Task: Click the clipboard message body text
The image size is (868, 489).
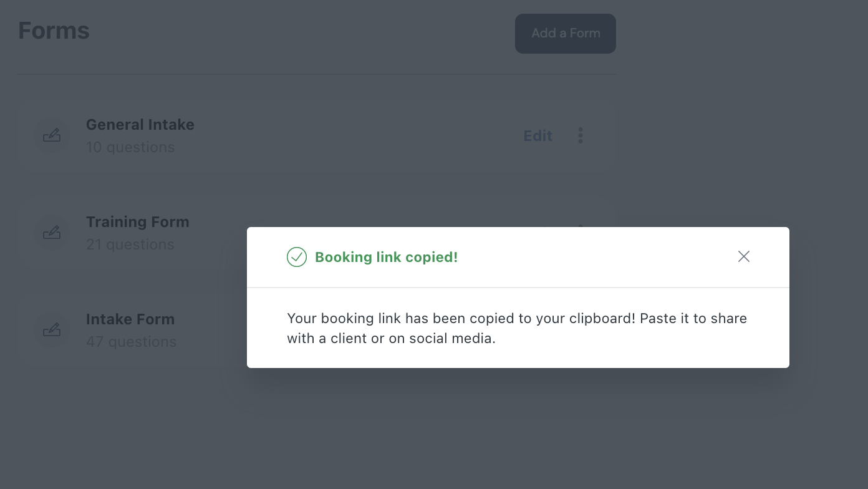Action: click(517, 328)
